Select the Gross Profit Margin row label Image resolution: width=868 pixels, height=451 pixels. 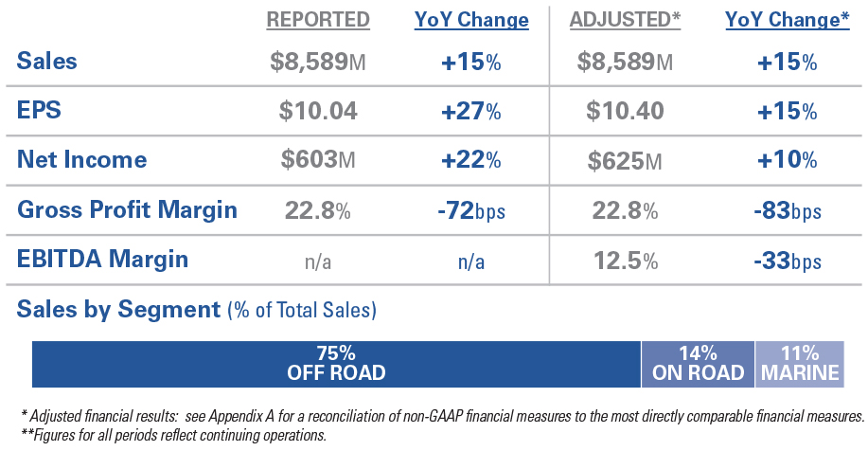point(127,209)
